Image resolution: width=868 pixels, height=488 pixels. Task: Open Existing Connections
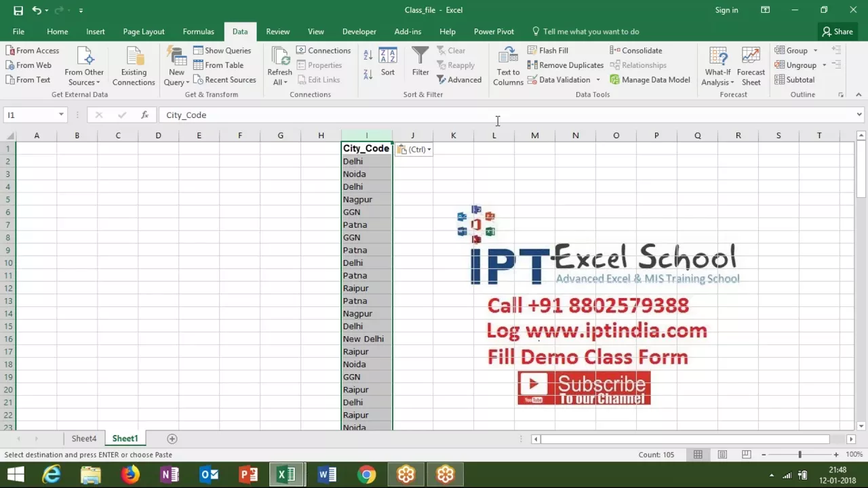[x=134, y=66]
